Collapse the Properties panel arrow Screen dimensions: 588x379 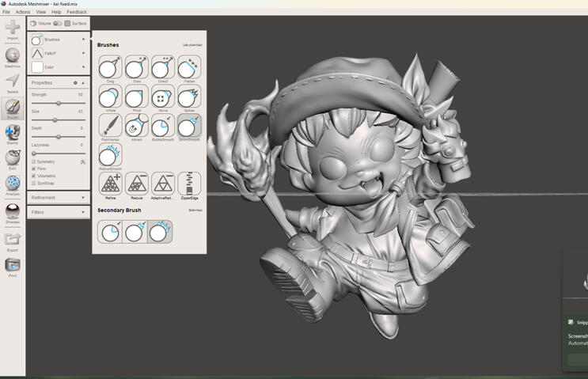coord(83,83)
